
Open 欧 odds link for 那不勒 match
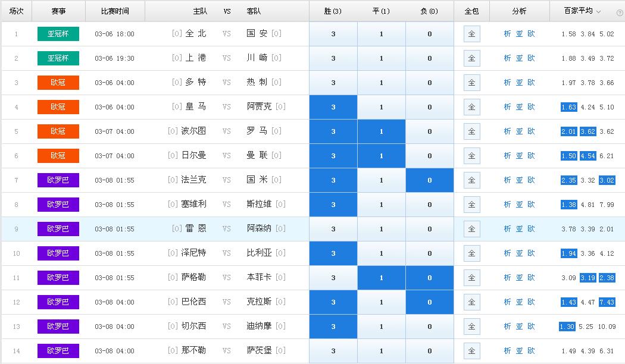click(531, 351)
